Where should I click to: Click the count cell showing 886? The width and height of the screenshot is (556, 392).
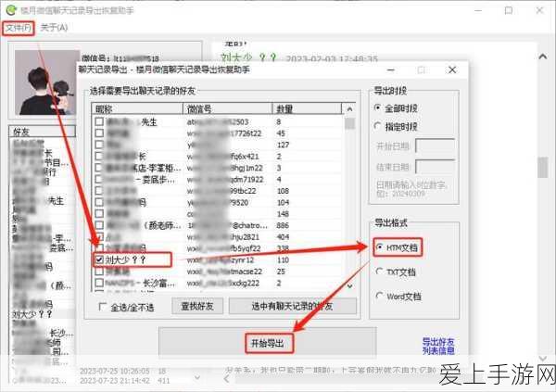(x=283, y=225)
